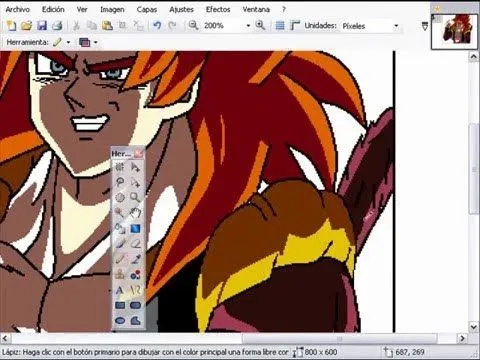Select the Lasso Select tool

(120, 182)
